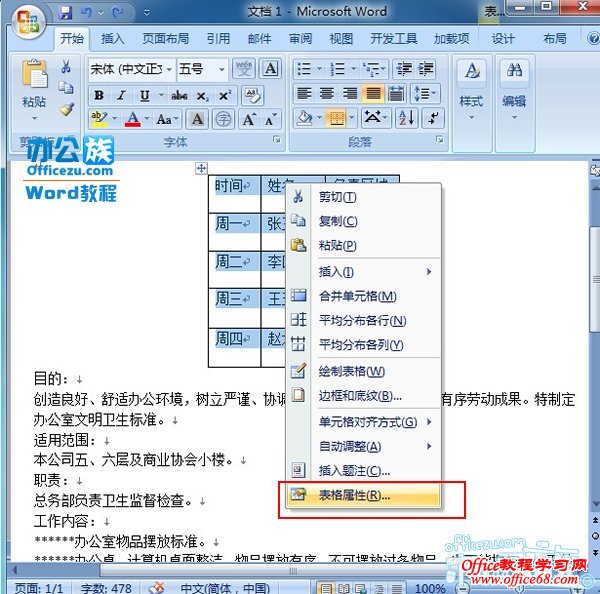Click the phonetic guide wén icon
The image size is (600, 594).
click(x=244, y=69)
